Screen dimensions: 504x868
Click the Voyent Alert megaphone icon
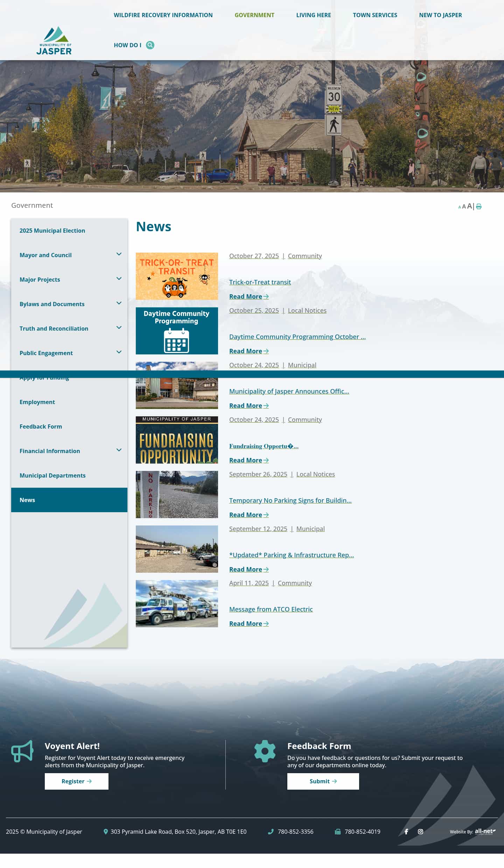click(22, 751)
